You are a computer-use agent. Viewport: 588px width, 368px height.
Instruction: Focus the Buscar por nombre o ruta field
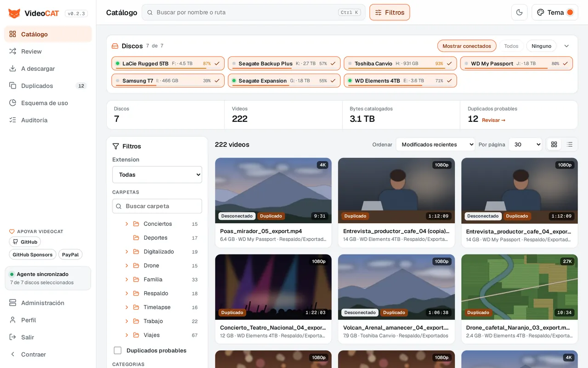click(x=253, y=12)
